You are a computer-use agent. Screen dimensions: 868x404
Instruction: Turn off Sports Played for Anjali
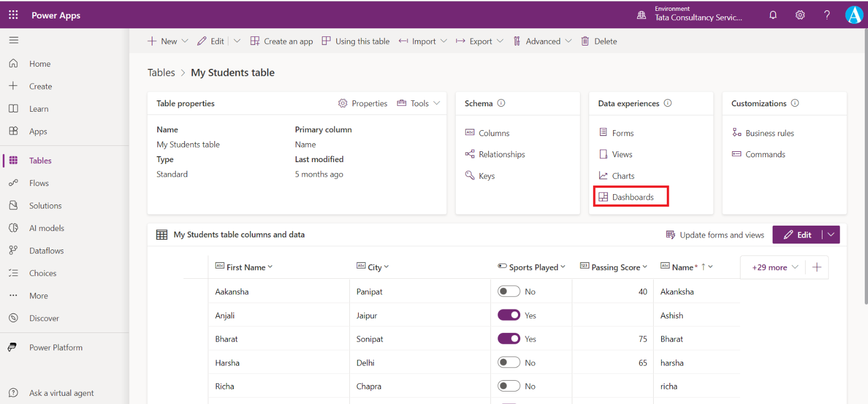[509, 315]
